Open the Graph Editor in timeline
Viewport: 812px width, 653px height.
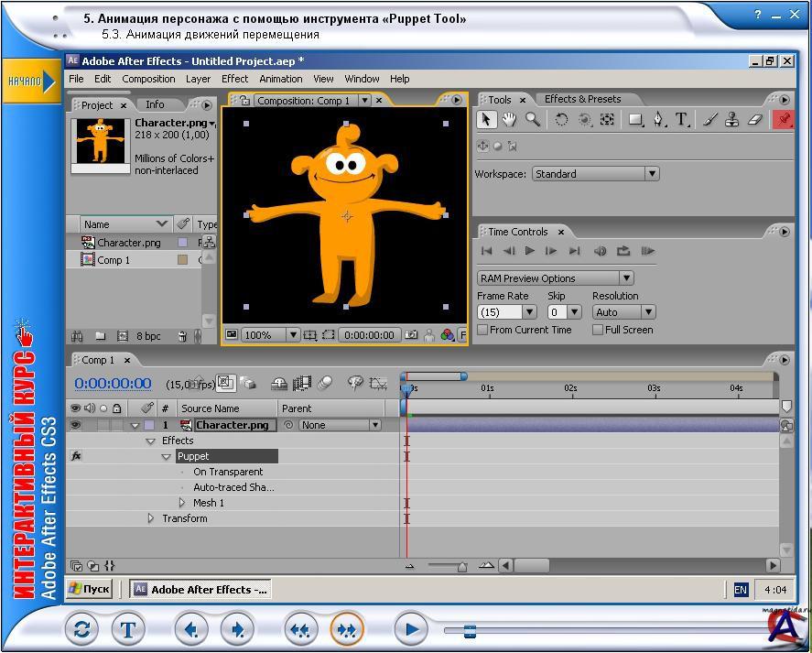pos(377,384)
